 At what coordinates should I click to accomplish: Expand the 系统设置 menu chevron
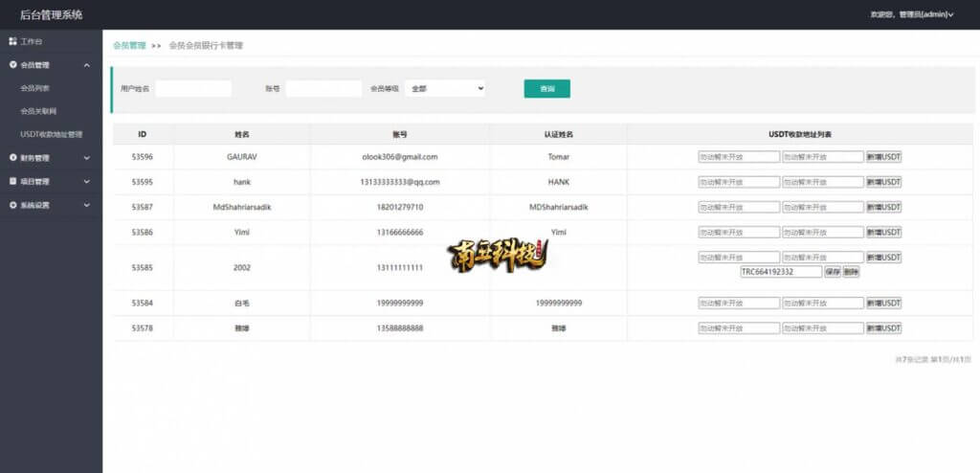click(x=87, y=205)
